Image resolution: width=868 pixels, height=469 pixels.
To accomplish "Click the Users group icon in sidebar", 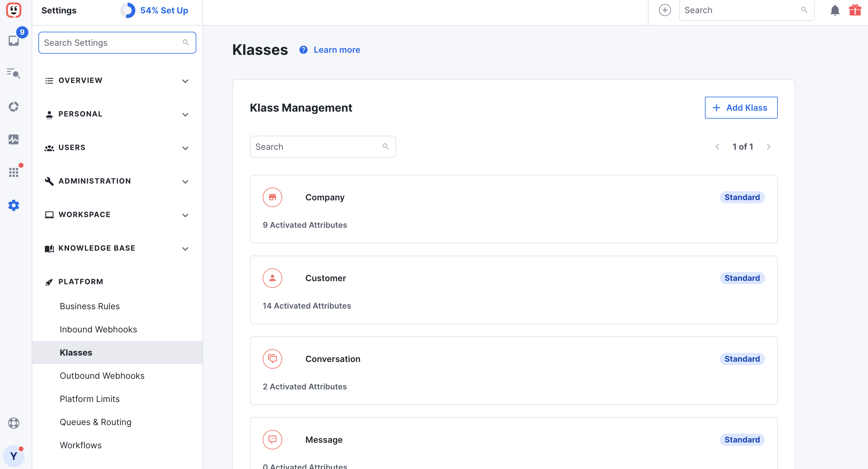I will pyautogui.click(x=49, y=148).
